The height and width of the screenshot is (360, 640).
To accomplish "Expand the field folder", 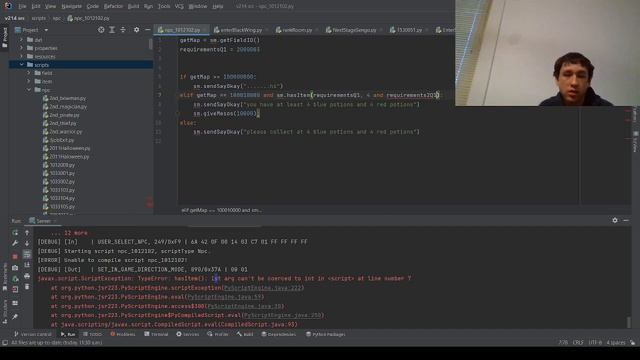I will click(x=29, y=73).
